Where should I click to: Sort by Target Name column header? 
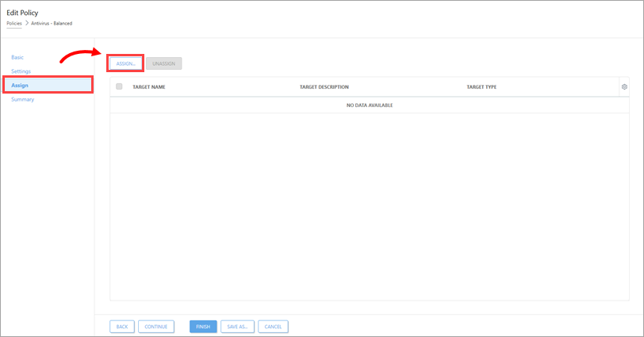tap(149, 86)
